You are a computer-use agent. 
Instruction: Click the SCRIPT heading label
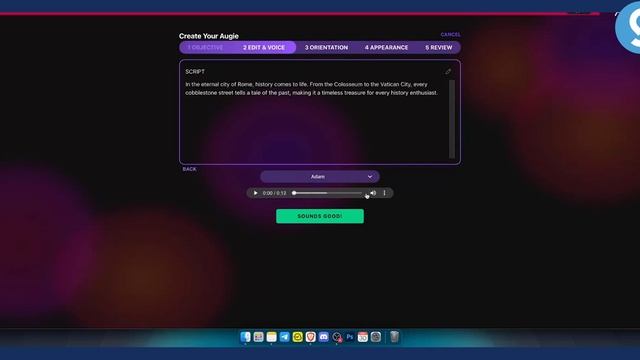tap(195, 71)
